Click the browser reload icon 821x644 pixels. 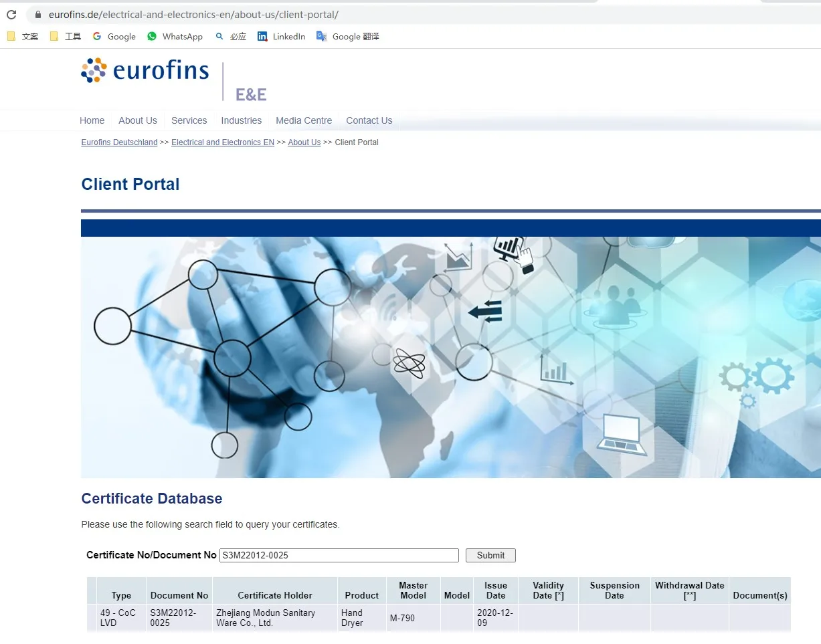[11, 15]
